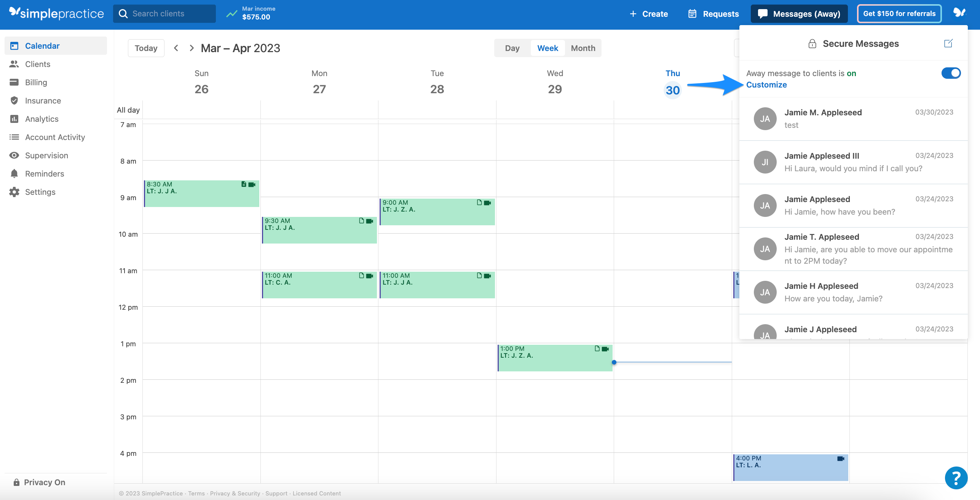Click the Get $150 for referrals button
This screenshot has height=500, width=980.
point(899,13)
